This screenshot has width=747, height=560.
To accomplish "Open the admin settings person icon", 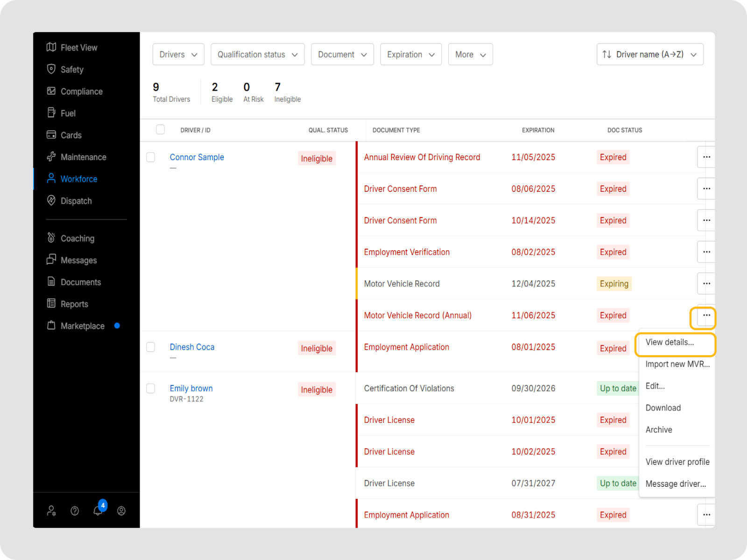I will [51, 511].
